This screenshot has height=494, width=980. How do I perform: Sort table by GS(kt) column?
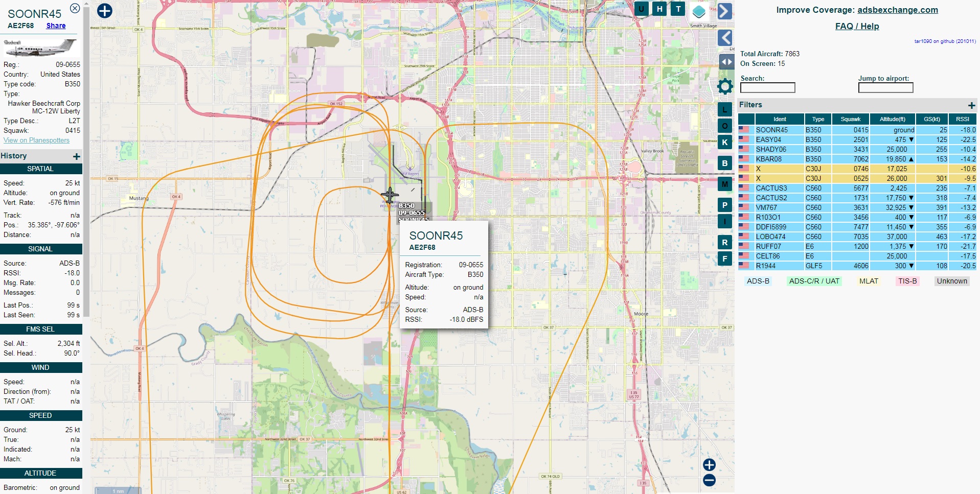(932, 119)
